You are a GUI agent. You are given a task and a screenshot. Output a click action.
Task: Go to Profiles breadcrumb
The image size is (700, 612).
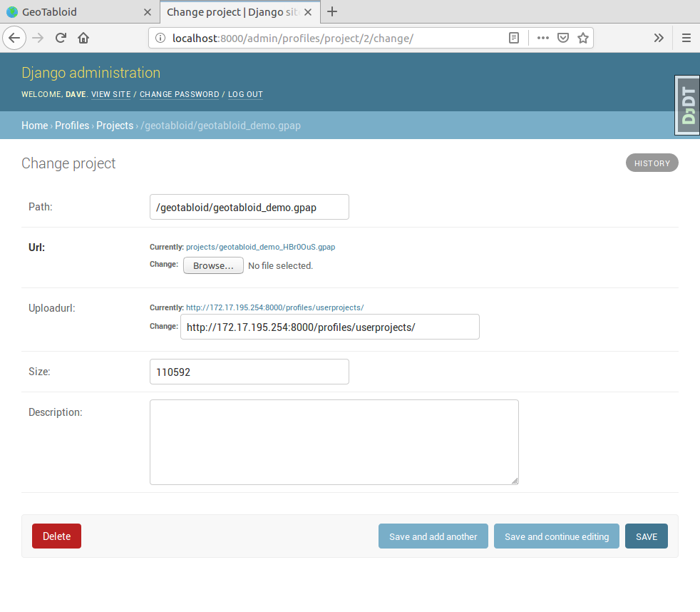72,126
